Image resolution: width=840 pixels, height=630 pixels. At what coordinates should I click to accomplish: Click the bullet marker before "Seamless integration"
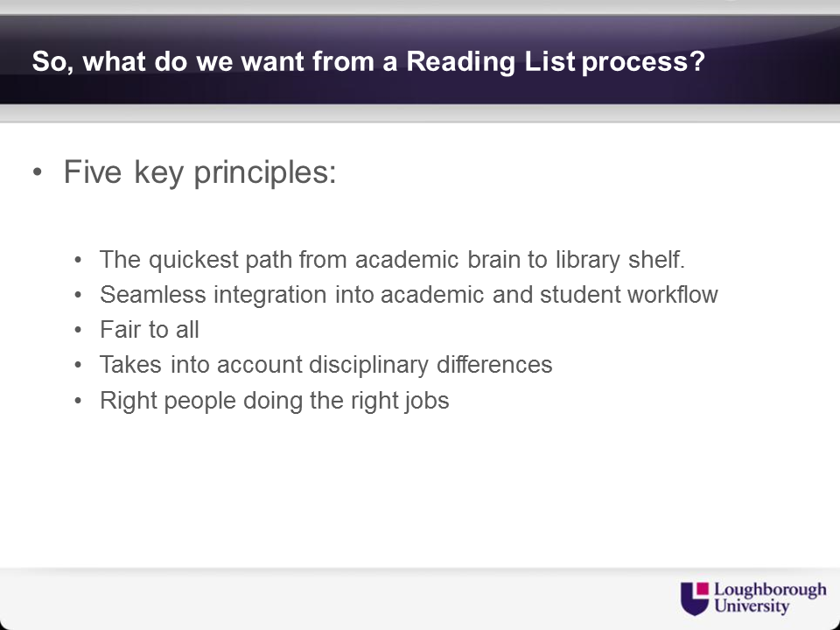click(x=79, y=295)
